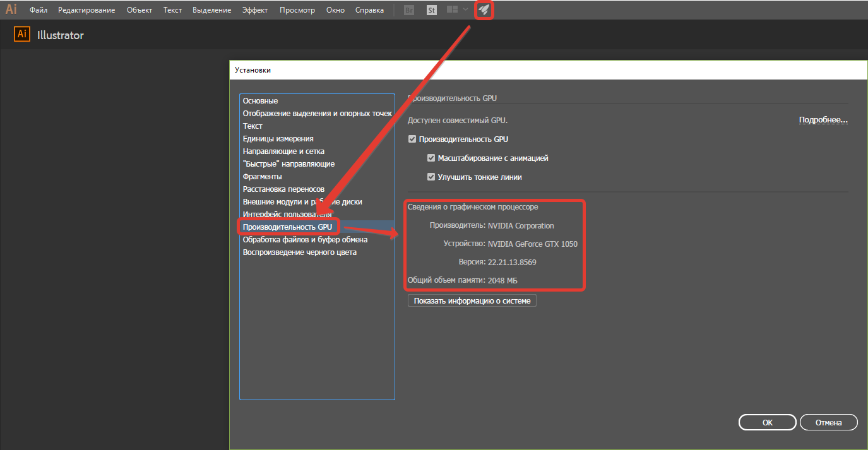Go to Единицы измерения settings
The width and height of the screenshot is (868, 450).
pos(317,139)
